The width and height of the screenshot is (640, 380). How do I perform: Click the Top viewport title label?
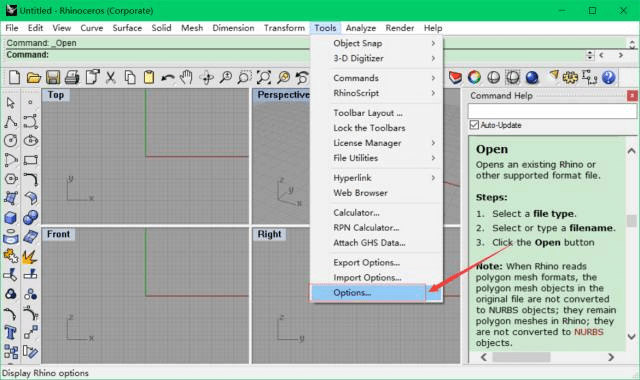56,95
